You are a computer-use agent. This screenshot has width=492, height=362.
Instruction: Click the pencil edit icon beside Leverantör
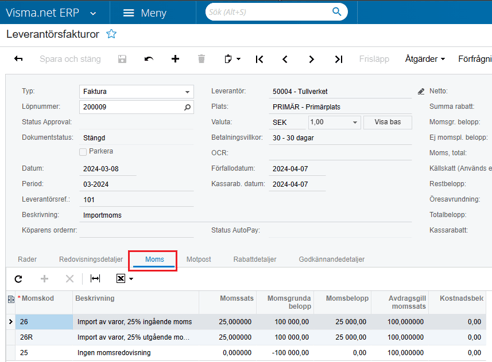[x=421, y=91]
